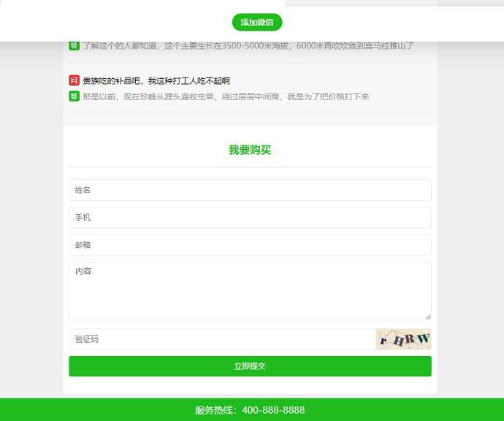Viewport: 504px width, 421px height.
Task: Refresh the captcha image
Action: pyautogui.click(x=403, y=339)
